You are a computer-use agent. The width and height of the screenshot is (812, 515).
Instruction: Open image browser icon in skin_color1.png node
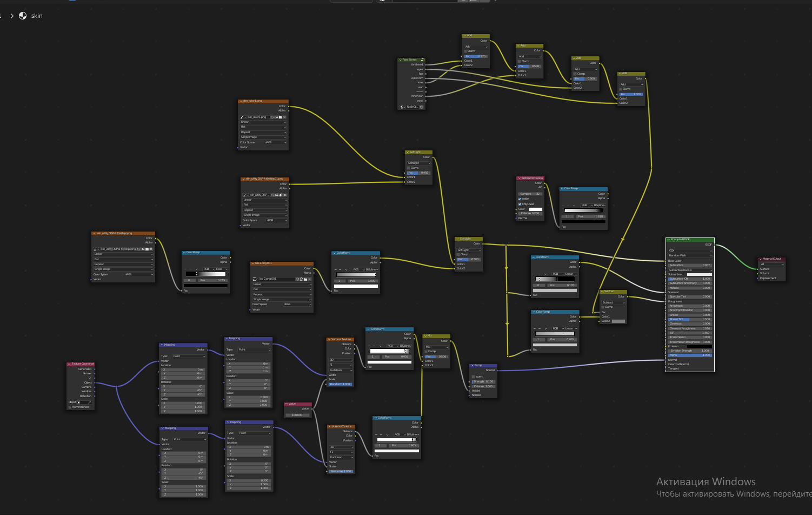242,117
